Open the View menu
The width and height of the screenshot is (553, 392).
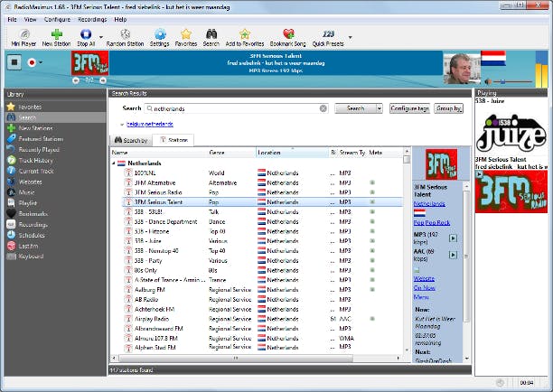(30, 19)
